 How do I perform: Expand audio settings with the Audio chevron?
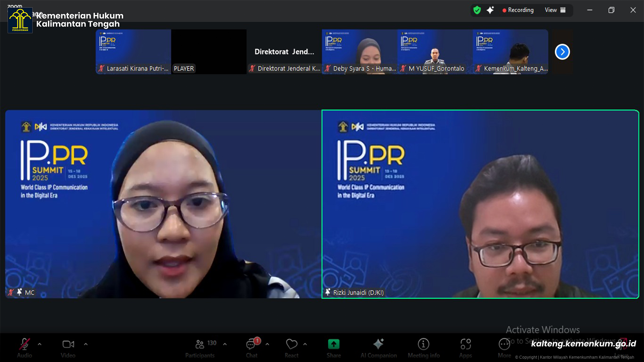point(39,344)
